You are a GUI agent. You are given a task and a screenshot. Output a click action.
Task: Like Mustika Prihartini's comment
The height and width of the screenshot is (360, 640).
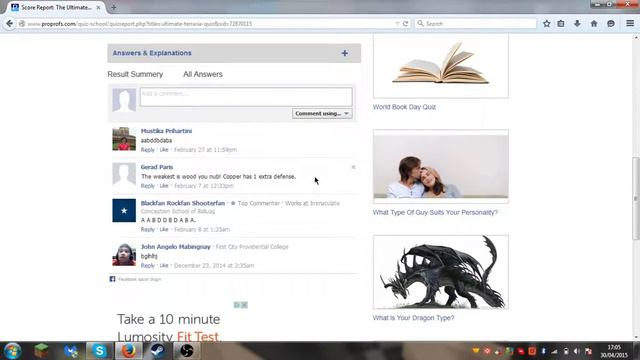164,150
